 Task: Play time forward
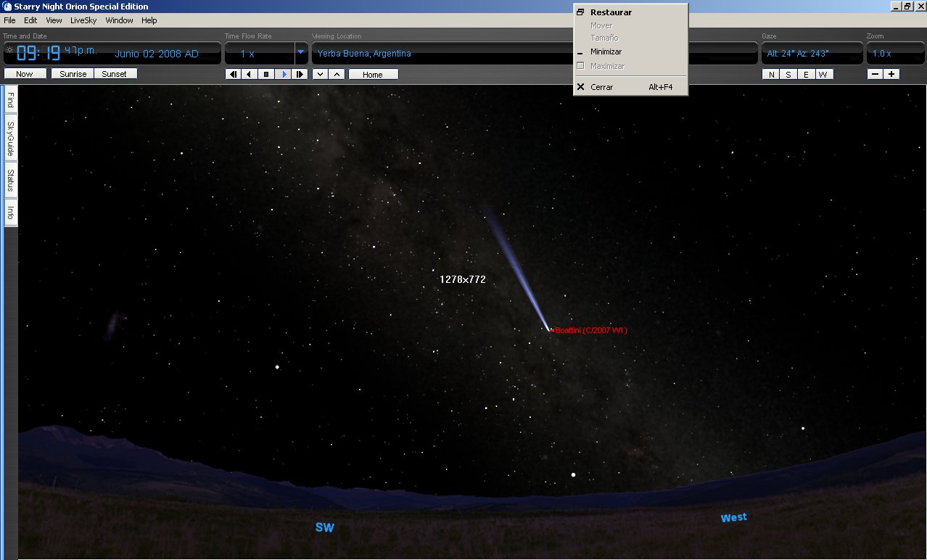283,74
